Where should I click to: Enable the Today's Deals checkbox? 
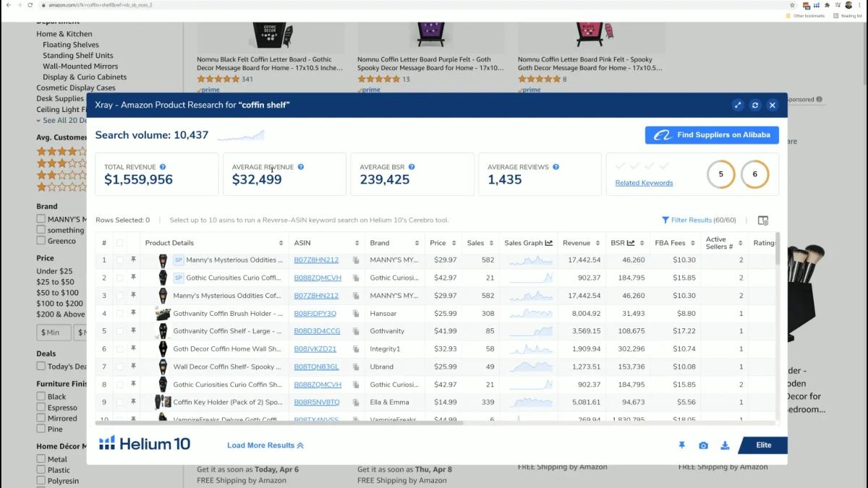pos(40,366)
